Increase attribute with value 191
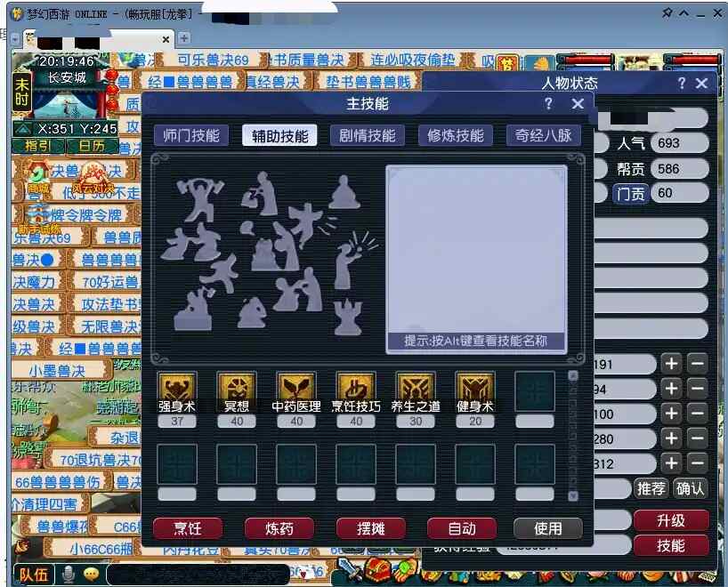728x587 pixels. tap(671, 364)
